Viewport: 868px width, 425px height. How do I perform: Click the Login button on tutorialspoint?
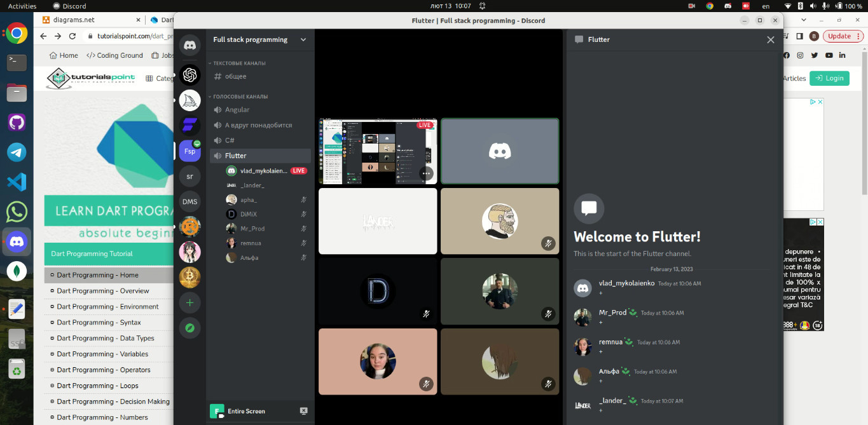point(829,78)
